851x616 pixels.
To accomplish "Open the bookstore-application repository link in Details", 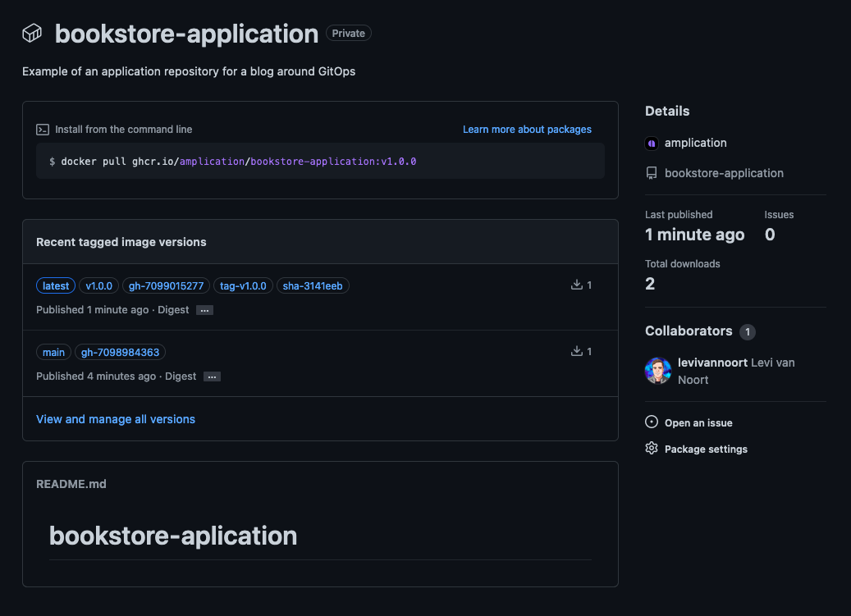I will (724, 174).
